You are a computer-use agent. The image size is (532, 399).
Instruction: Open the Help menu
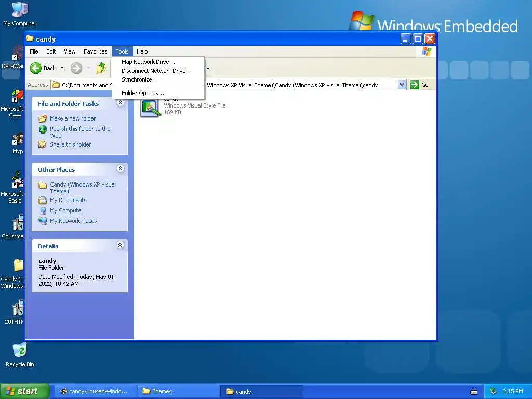142,51
